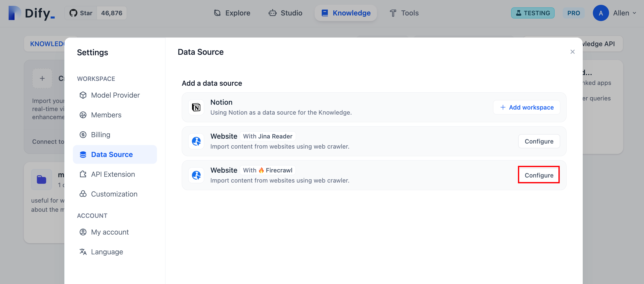Open Language settings

[107, 252]
